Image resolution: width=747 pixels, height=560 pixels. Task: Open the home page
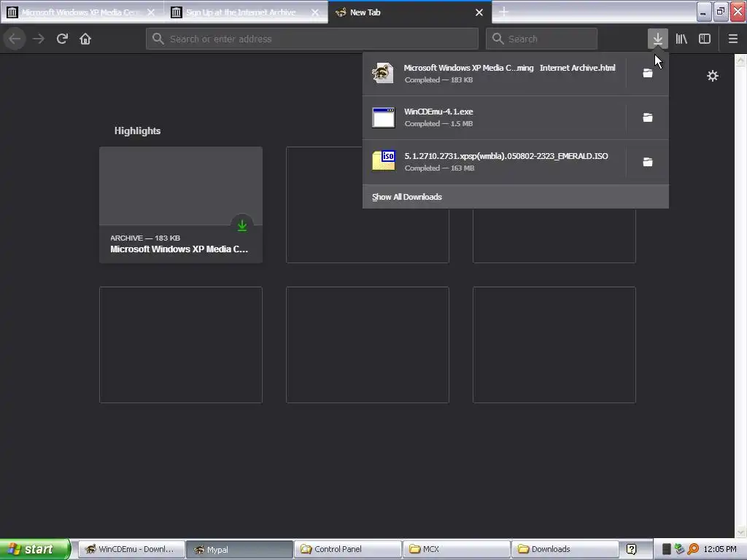pos(85,39)
